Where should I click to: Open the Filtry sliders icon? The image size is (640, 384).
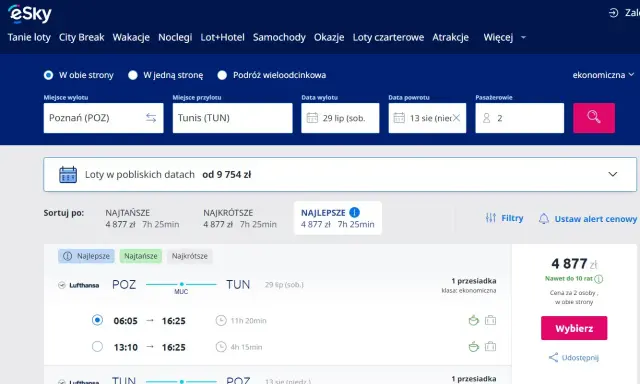491,218
